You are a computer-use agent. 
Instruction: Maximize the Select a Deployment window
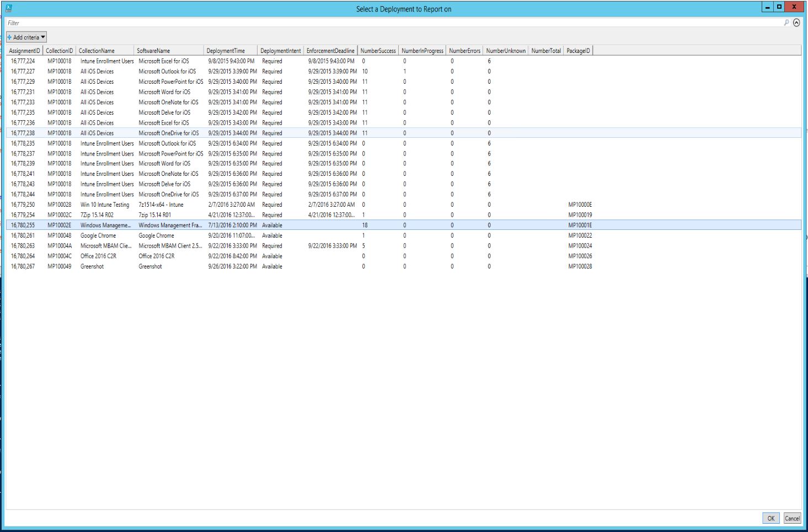click(x=779, y=7)
